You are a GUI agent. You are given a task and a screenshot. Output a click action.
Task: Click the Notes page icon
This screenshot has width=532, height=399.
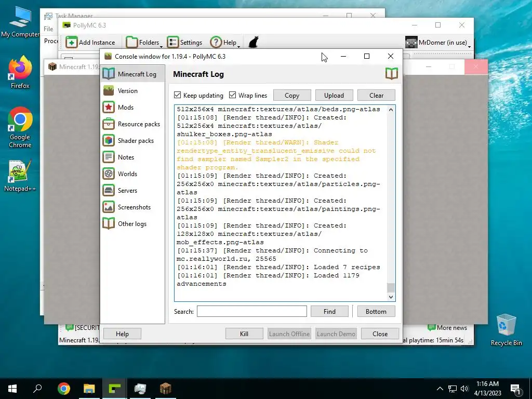(x=109, y=157)
